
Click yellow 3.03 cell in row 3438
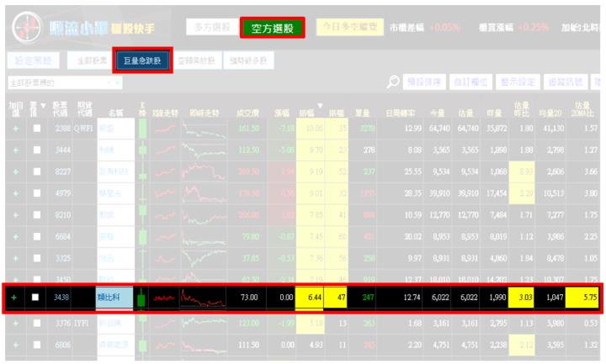pyautogui.click(x=521, y=298)
